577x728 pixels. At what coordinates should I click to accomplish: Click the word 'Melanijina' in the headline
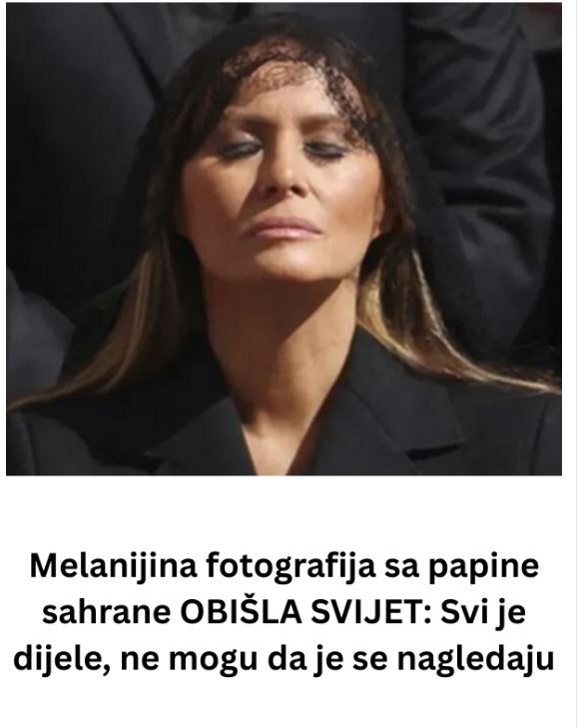(114, 566)
